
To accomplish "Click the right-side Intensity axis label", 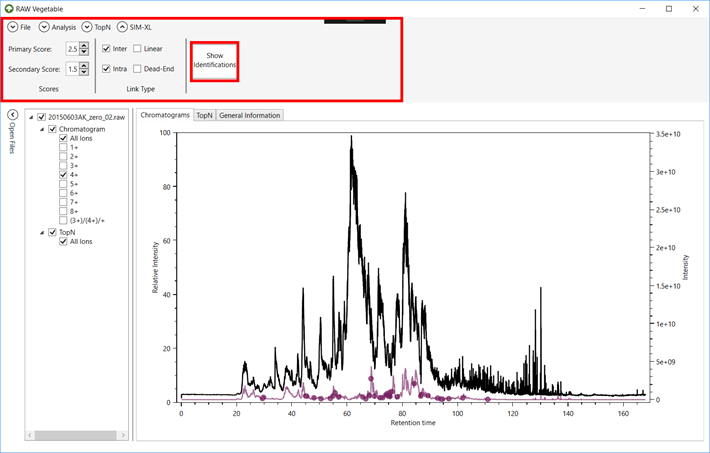I will click(x=685, y=267).
